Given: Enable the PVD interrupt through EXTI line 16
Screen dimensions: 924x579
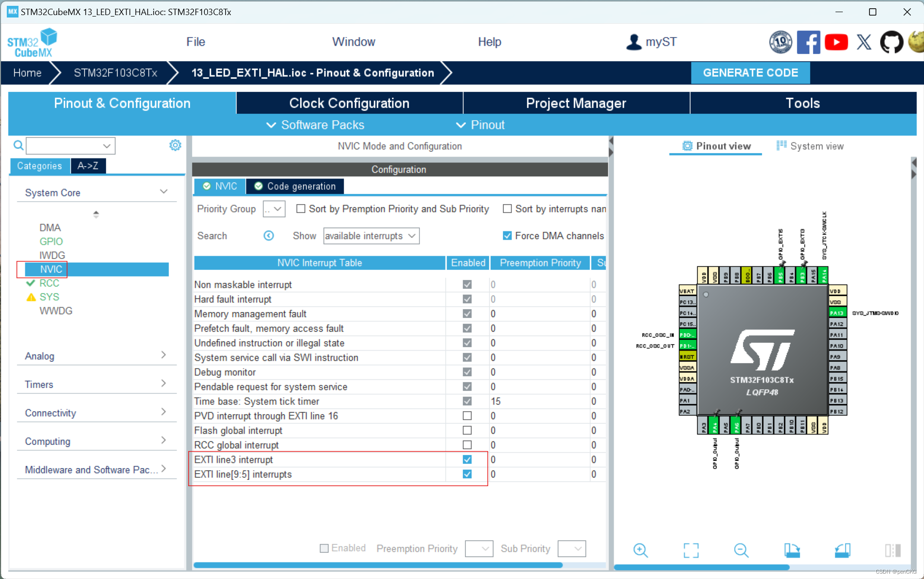Looking at the screenshot, I should click(x=467, y=416).
